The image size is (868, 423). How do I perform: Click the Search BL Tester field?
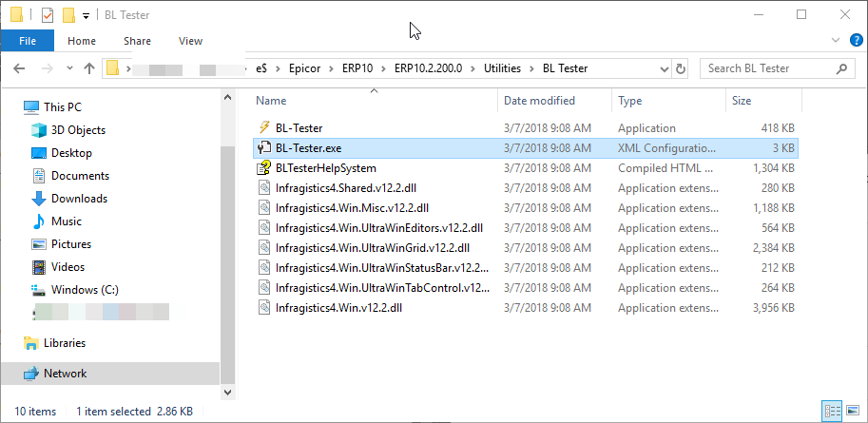click(x=768, y=68)
